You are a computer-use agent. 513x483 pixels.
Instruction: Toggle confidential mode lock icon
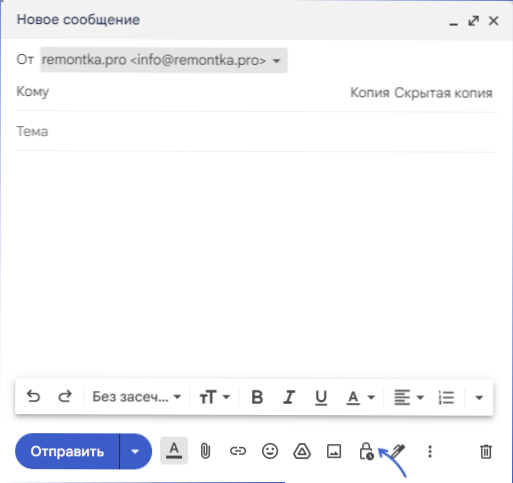click(366, 451)
